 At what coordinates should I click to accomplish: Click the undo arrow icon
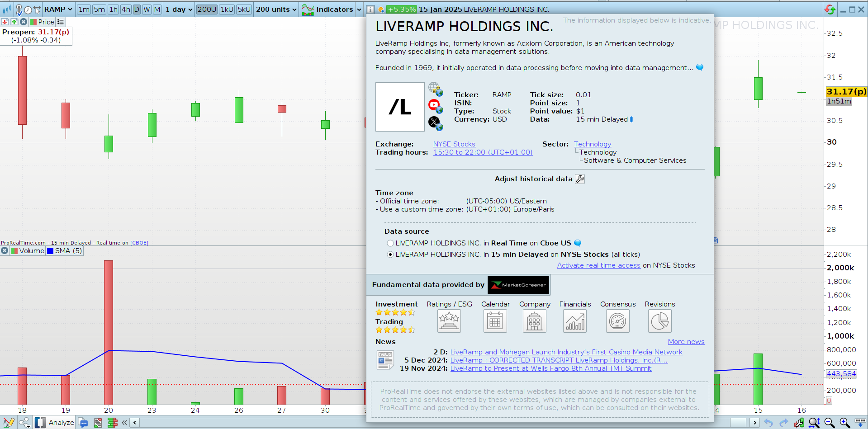pos(768,423)
